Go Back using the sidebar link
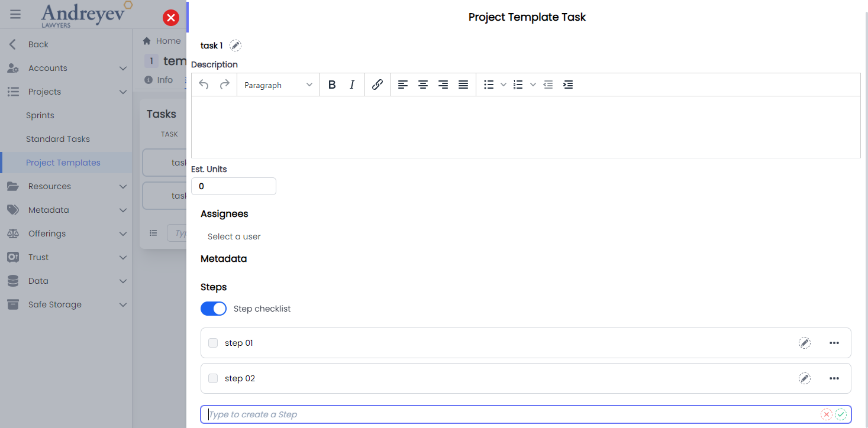868x428 pixels. coord(37,44)
